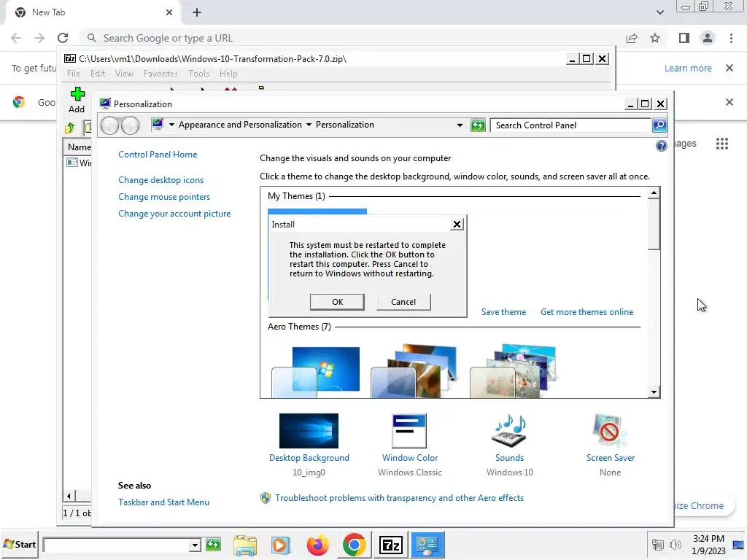The width and height of the screenshot is (747, 560).
Task: Click the Appearance and Personalization breadcrumb
Action: [240, 125]
